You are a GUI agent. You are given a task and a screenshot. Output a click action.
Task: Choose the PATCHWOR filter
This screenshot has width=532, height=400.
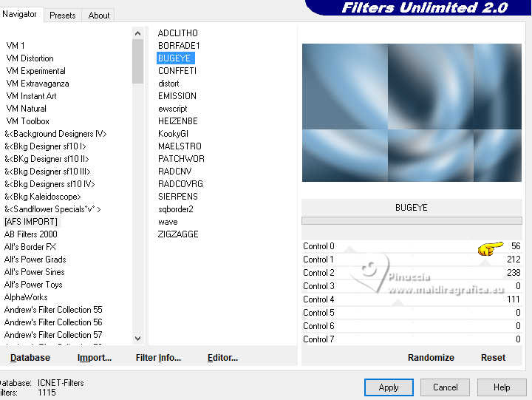click(181, 158)
